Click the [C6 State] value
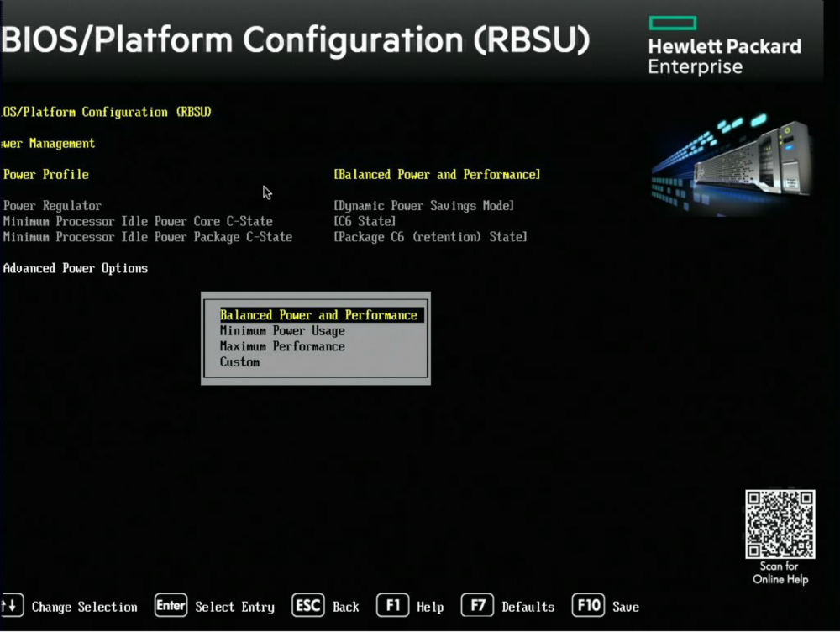This screenshot has width=840, height=632. 365,221
